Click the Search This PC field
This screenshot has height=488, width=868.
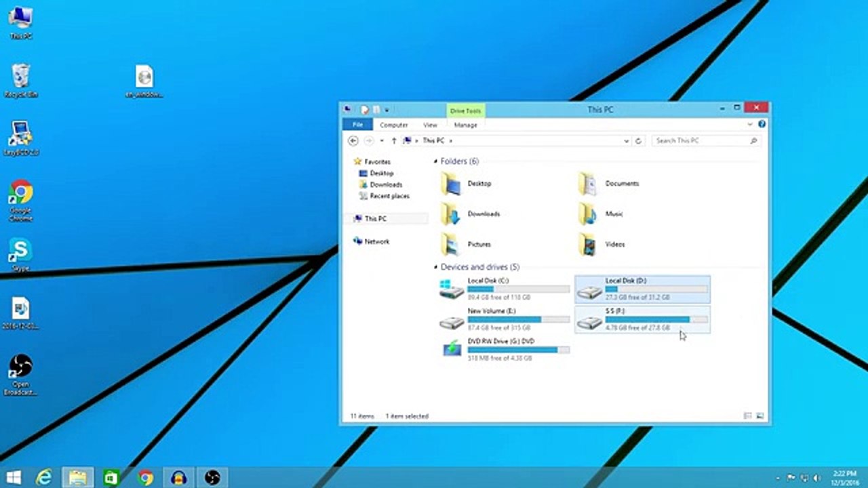coord(706,141)
